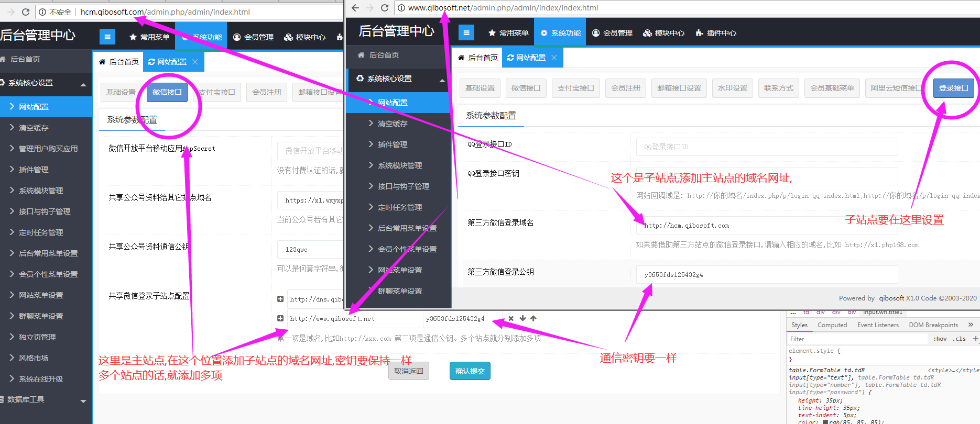Switch to the Computed tab in DevTools
This screenshot has width=980, height=424.
tap(832, 325)
